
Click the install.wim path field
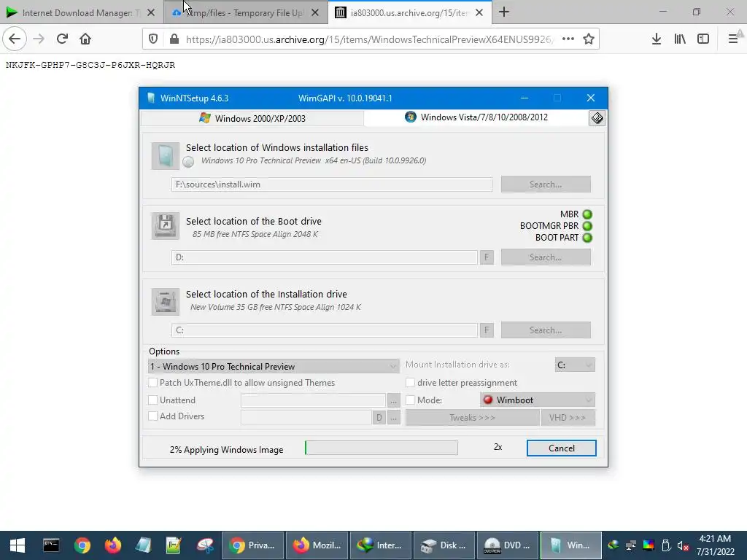pyautogui.click(x=332, y=184)
